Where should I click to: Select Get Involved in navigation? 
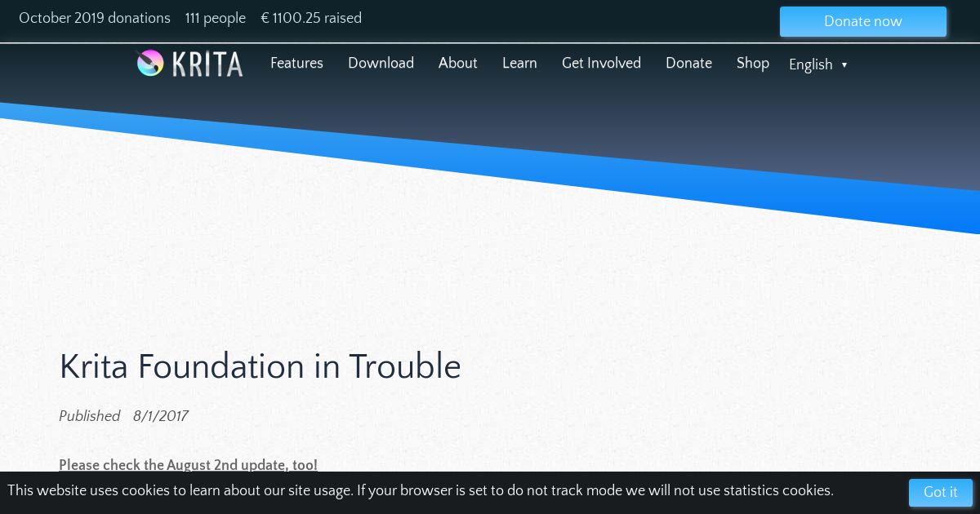coord(601,63)
